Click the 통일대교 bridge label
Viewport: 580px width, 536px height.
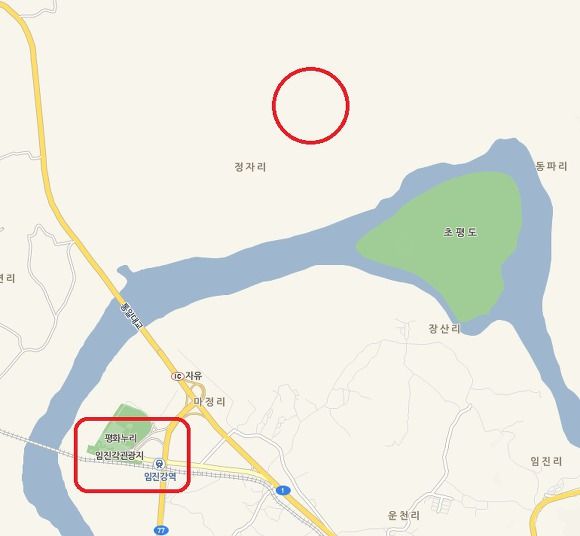[x=131, y=316]
